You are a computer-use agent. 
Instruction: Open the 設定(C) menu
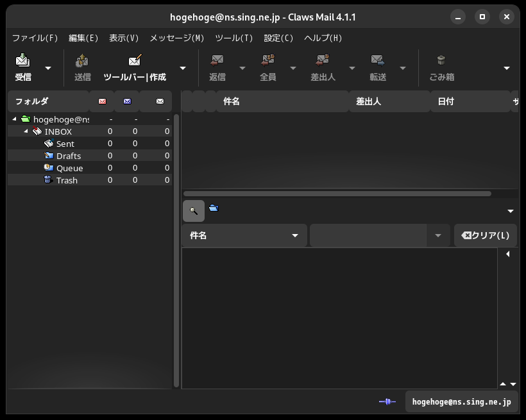[278, 38]
